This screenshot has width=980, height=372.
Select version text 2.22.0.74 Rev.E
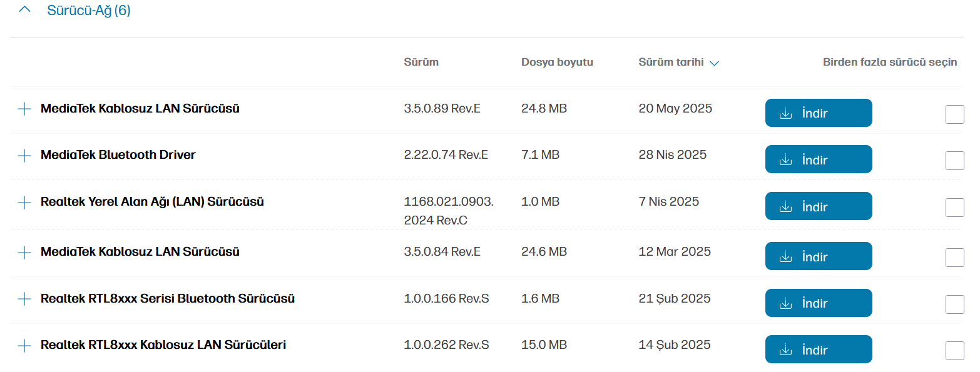[x=446, y=155]
